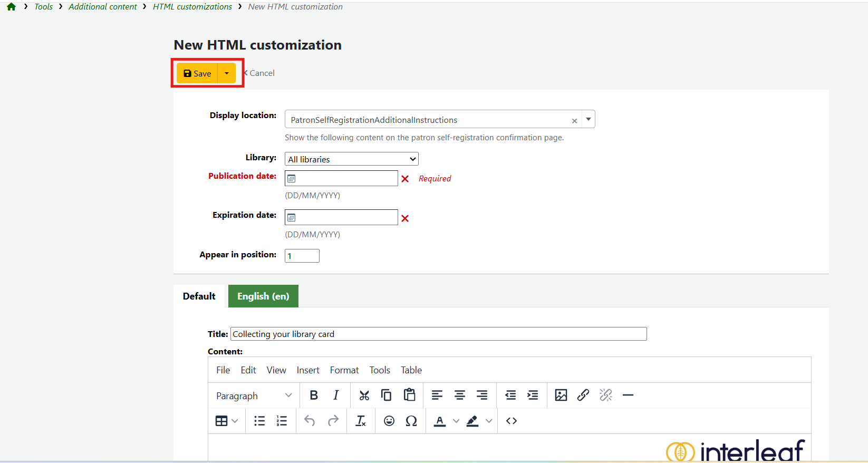The image size is (868, 463).
Task: Open the emoji picker icon
Action: 389,421
